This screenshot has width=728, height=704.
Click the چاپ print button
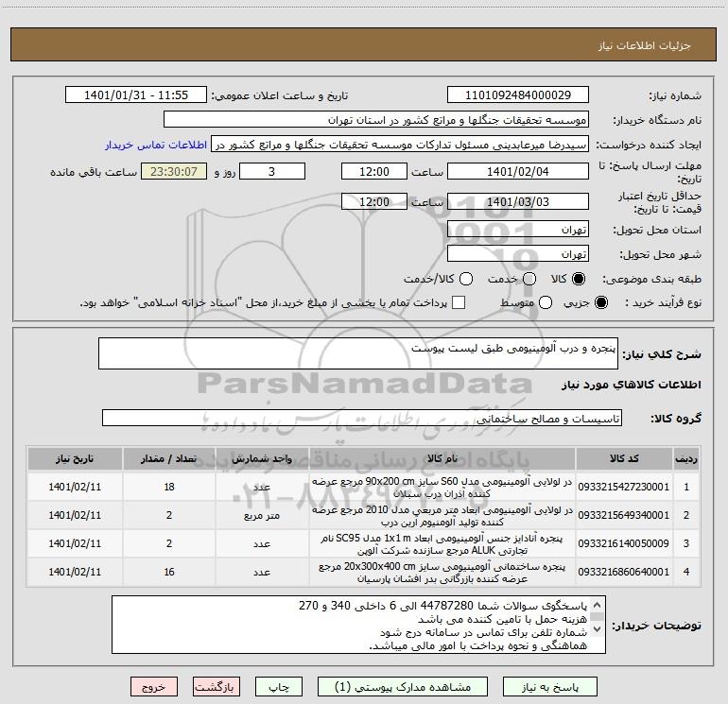[279, 687]
